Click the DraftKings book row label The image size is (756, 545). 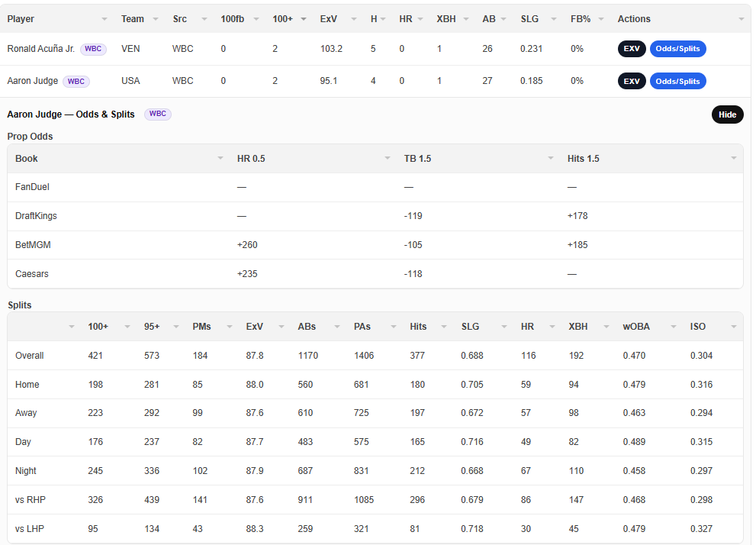tap(36, 216)
